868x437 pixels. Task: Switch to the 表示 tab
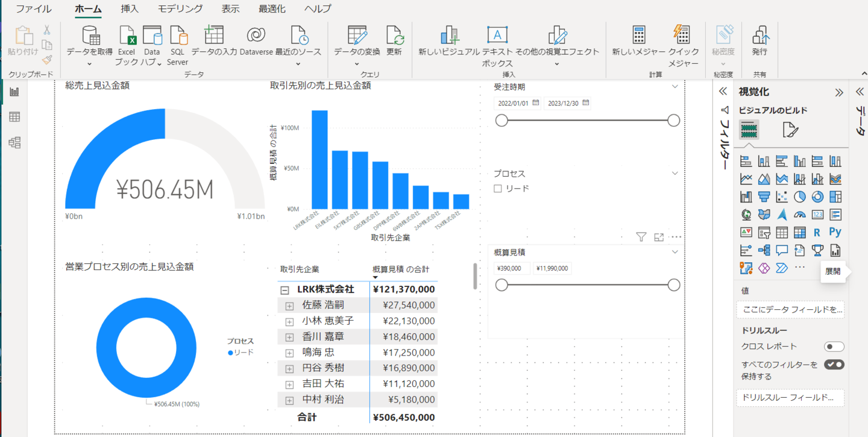(x=230, y=9)
